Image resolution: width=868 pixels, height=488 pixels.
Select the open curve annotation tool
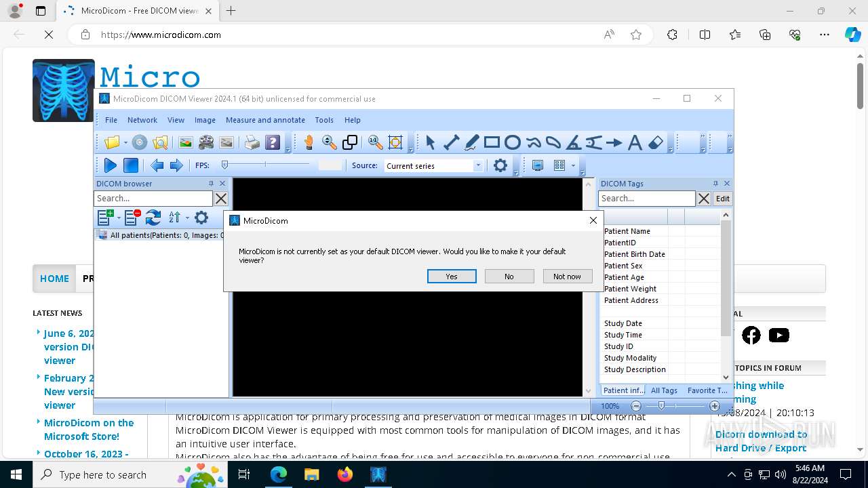(x=533, y=142)
